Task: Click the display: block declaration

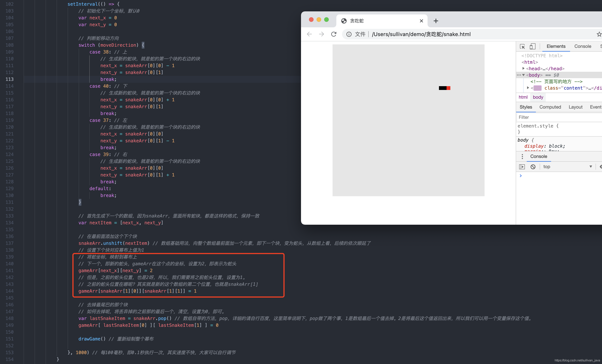Action: [545, 146]
